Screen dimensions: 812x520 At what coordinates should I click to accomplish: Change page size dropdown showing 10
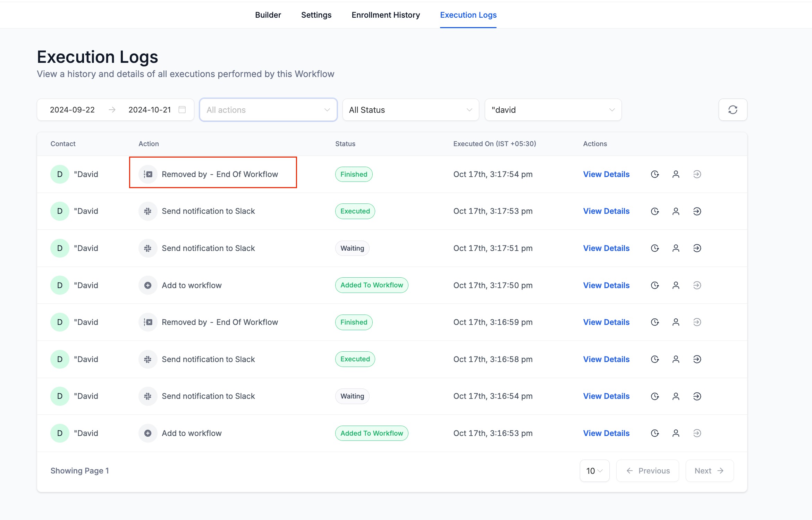594,471
